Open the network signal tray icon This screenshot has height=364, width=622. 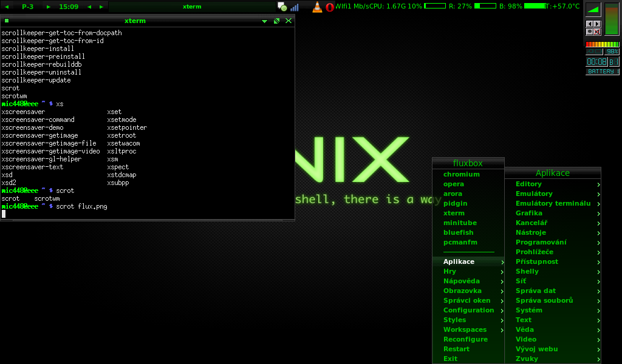(295, 7)
